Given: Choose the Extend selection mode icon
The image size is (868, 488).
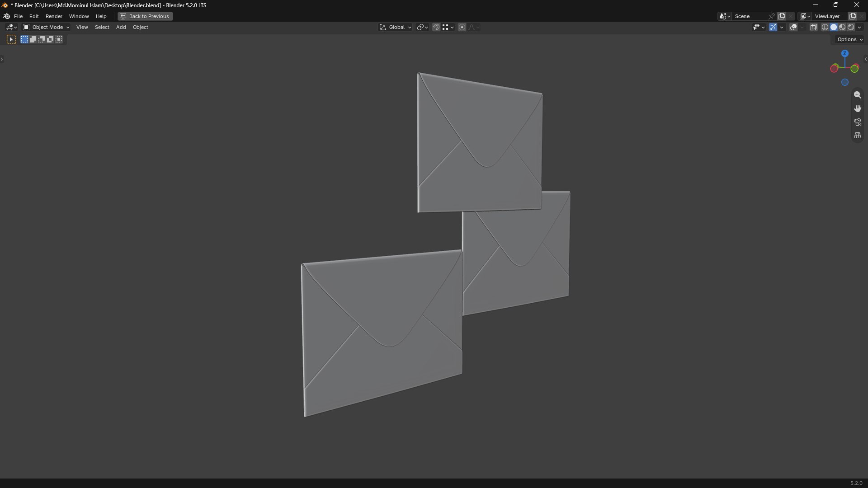Looking at the screenshot, I should pos(33,40).
